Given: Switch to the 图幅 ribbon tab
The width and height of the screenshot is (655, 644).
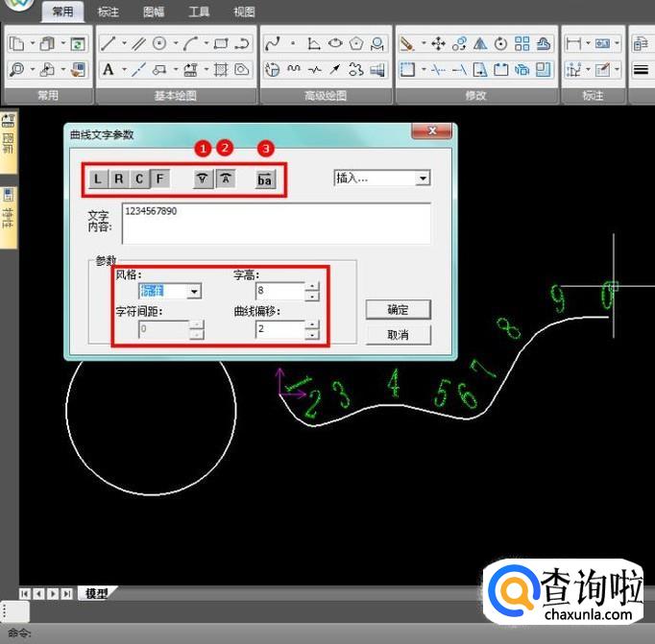Looking at the screenshot, I should point(154,12).
